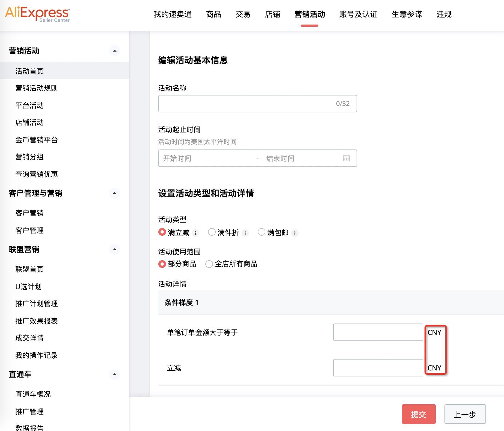504x431 pixels.
Task: Select the 满包邮 activity type
Action: tap(262, 232)
